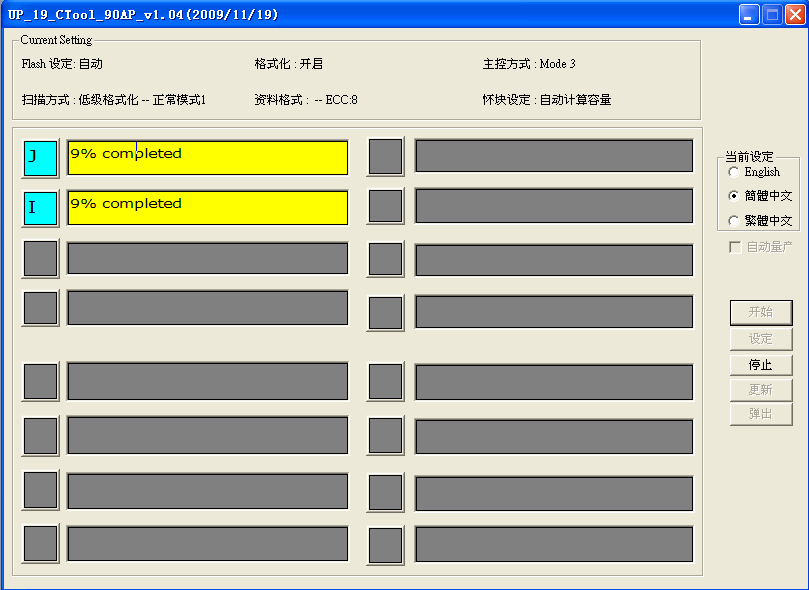Click the 扫描方式 低级格式化 text
Viewport: 809px width, 590px height.
click(114, 100)
